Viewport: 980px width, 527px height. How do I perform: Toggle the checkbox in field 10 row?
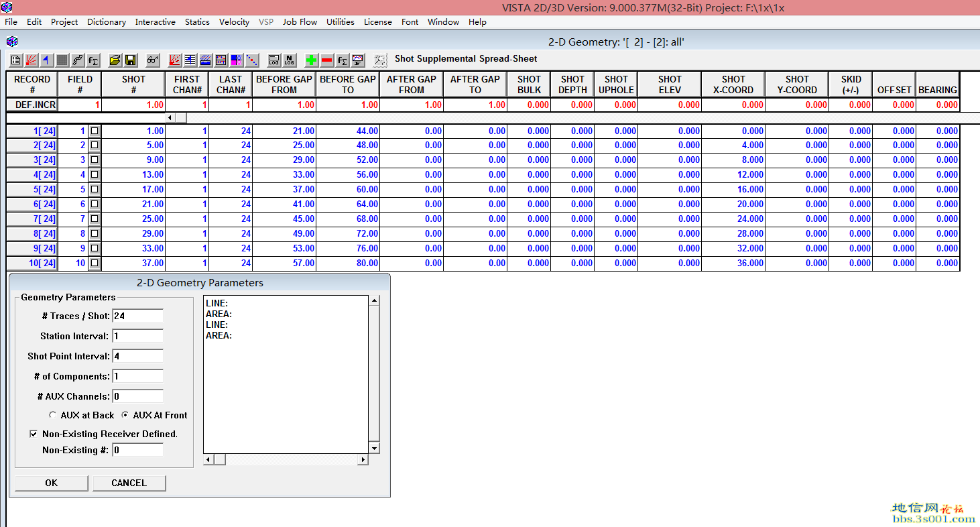(x=95, y=263)
